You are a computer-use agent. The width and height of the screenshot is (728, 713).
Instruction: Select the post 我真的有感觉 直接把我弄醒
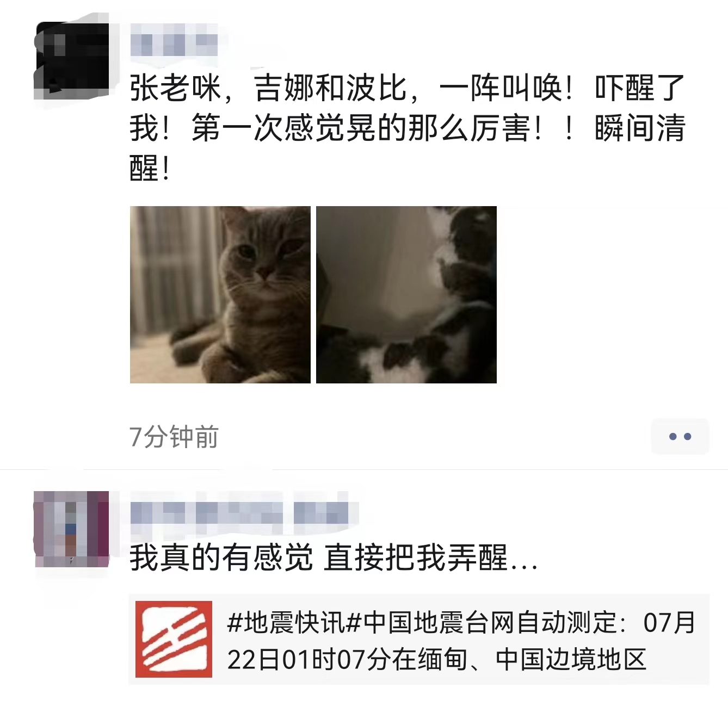(334, 558)
